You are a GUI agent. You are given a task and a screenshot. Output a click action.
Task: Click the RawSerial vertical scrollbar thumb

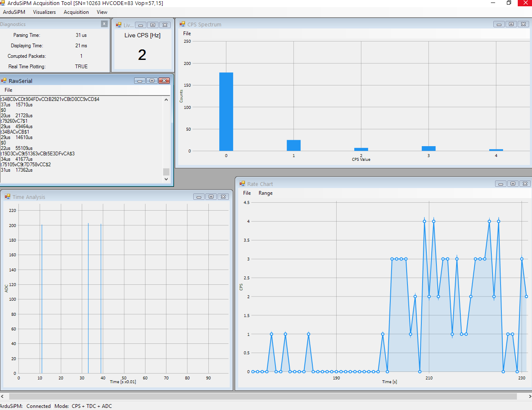(166, 172)
